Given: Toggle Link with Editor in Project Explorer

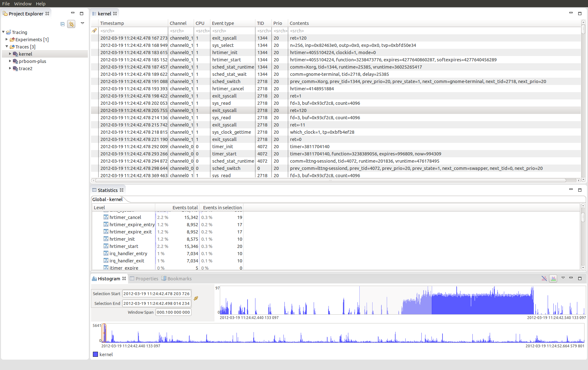Looking at the screenshot, I should (x=71, y=24).
